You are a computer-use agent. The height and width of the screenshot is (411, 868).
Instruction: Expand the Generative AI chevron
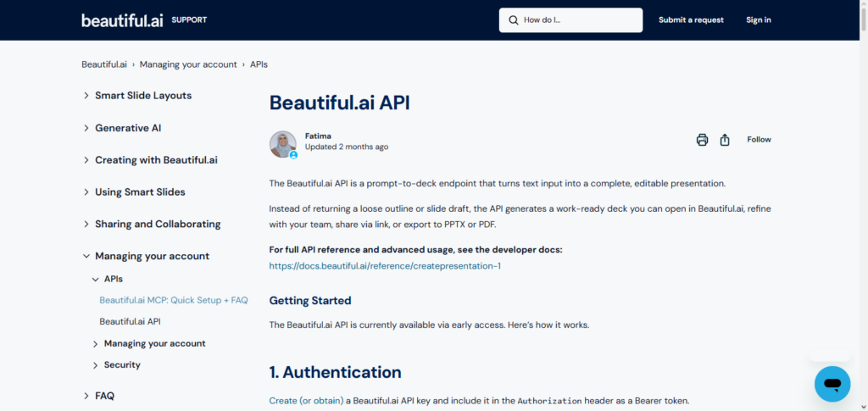pyautogui.click(x=86, y=128)
